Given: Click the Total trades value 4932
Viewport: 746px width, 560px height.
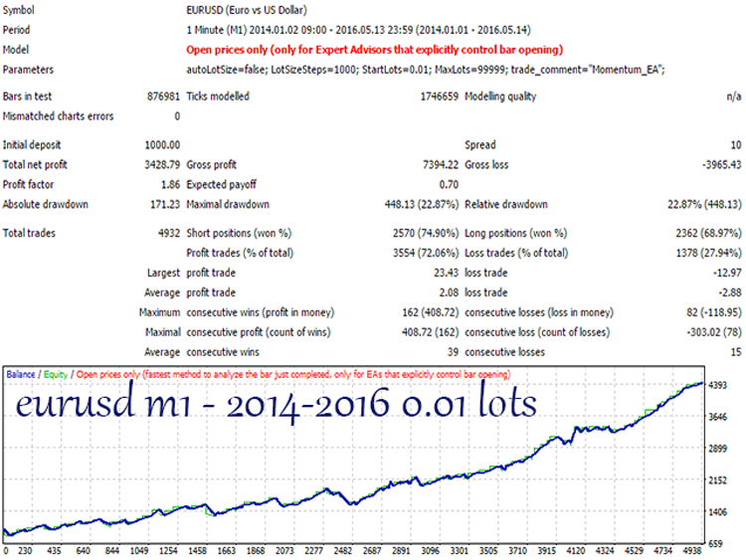Looking at the screenshot, I should (x=169, y=233).
